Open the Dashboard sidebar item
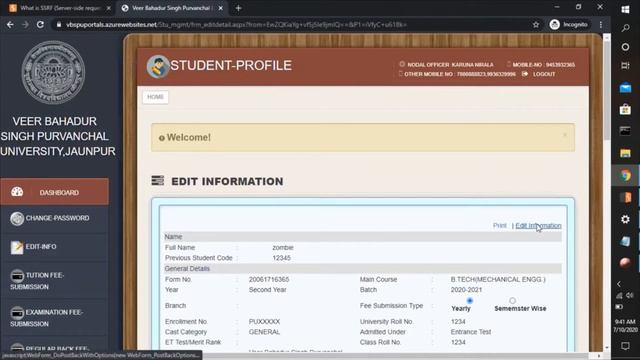Viewport: 640px width, 360px height. pyautogui.click(x=54, y=192)
